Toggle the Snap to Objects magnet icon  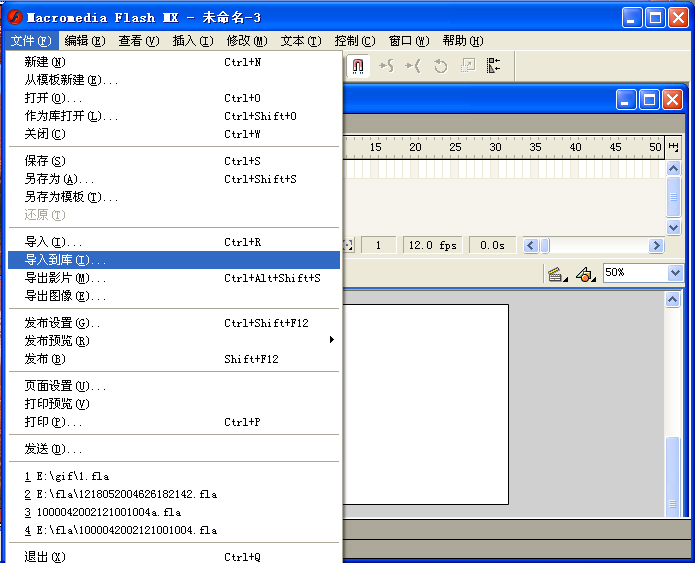tap(358, 66)
